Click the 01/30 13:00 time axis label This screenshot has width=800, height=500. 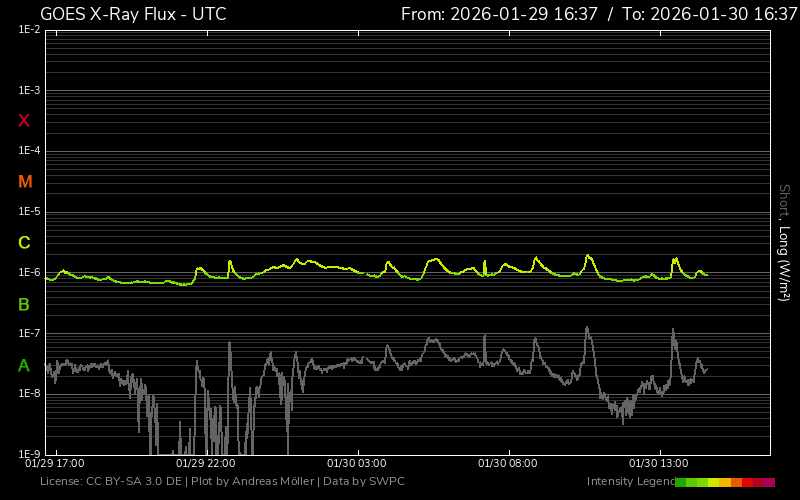click(x=658, y=463)
